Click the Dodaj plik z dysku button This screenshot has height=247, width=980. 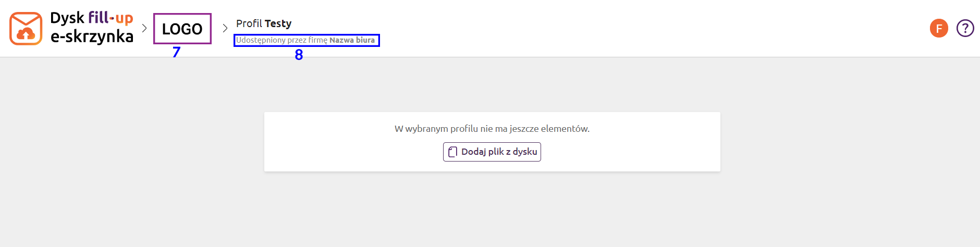[x=492, y=152]
